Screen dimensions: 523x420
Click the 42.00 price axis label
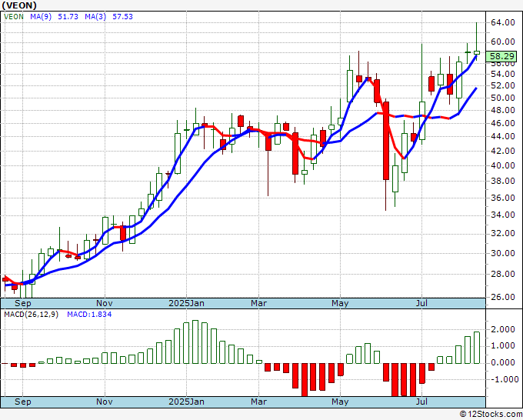[503, 151]
